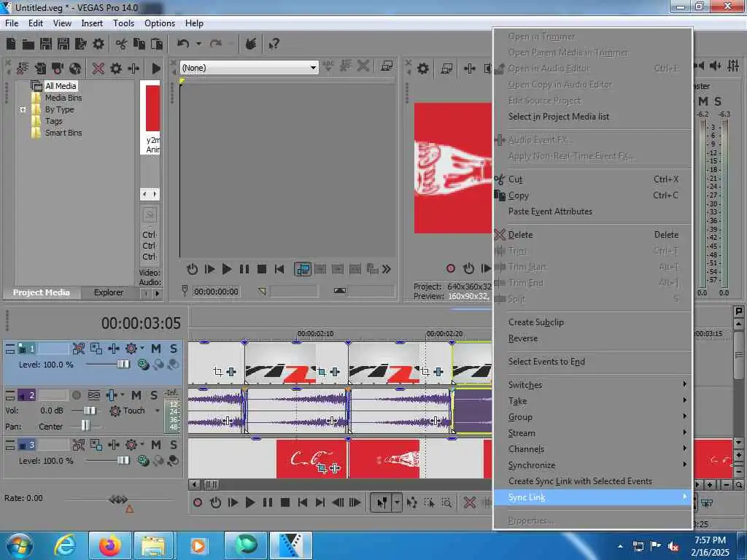Image resolution: width=747 pixels, height=560 pixels.
Task: Open Take submenu in context menu
Action: click(x=592, y=401)
